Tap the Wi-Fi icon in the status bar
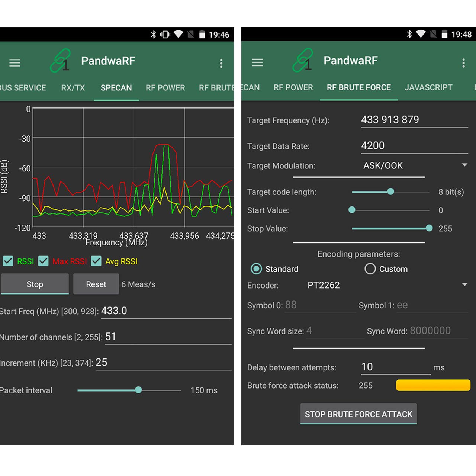 point(178,35)
